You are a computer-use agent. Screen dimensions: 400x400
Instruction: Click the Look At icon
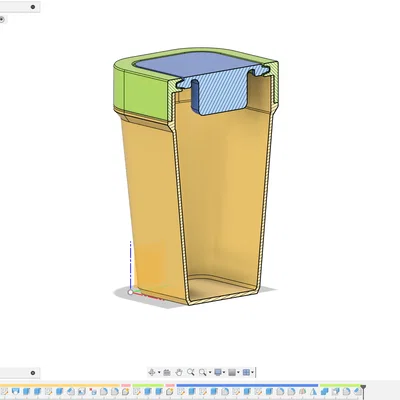coord(167,372)
